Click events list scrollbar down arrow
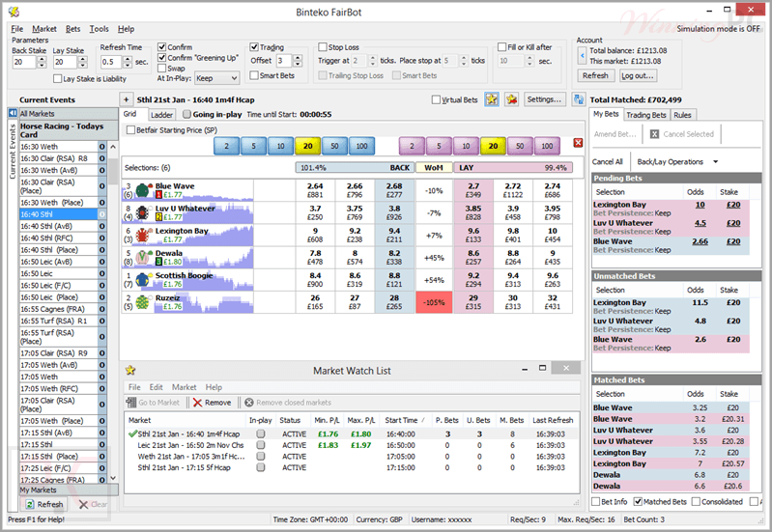This screenshot has width=772, height=532. point(113,478)
